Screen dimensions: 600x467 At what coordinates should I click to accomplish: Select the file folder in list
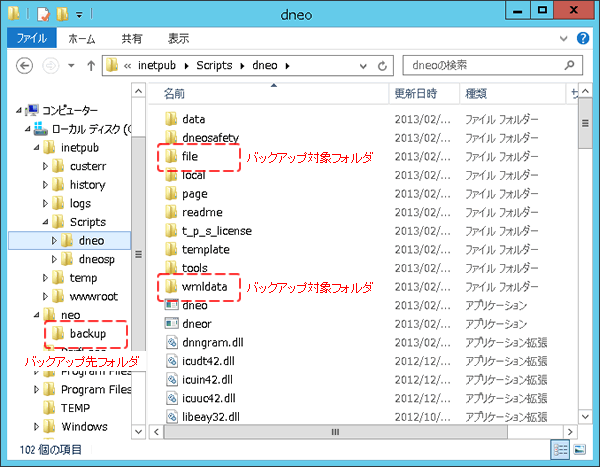pyautogui.click(x=193, y=157)
